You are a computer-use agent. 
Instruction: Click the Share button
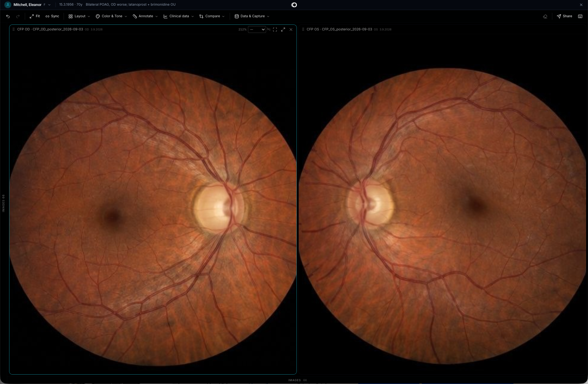(x=564, y=16)
